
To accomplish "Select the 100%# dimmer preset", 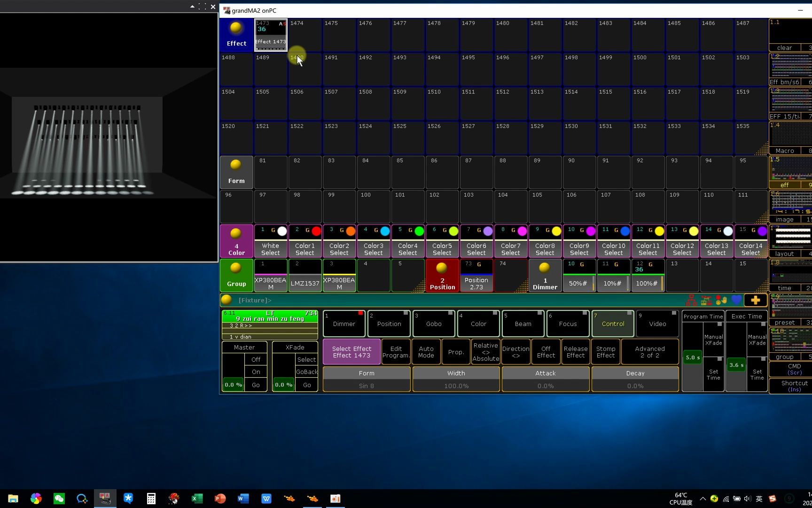I will point(648,275).
